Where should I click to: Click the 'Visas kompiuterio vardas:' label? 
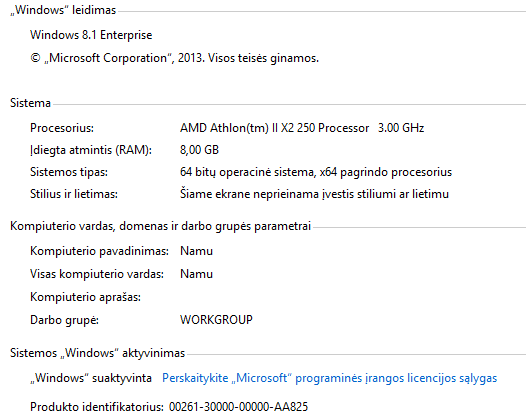click(x=97, y=274)
